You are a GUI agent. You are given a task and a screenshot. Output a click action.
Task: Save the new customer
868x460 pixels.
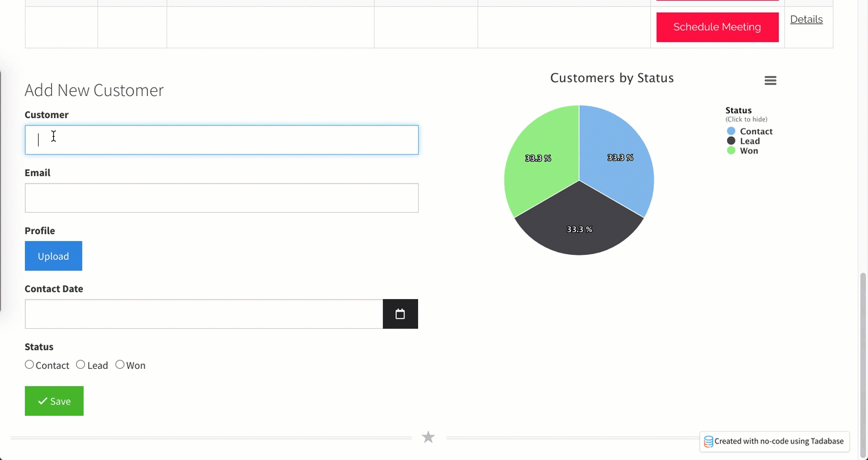tap(54, 401)
